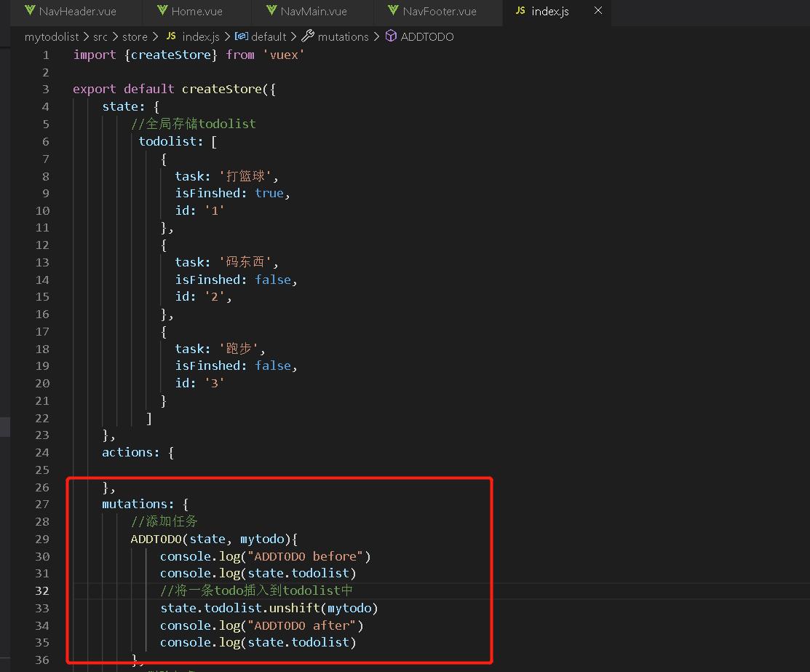Image resolution: width=810 pixels, height=672 pixels.
Task: Click the Vue icon on NavMain.vue tab
Action: (270, 12)
